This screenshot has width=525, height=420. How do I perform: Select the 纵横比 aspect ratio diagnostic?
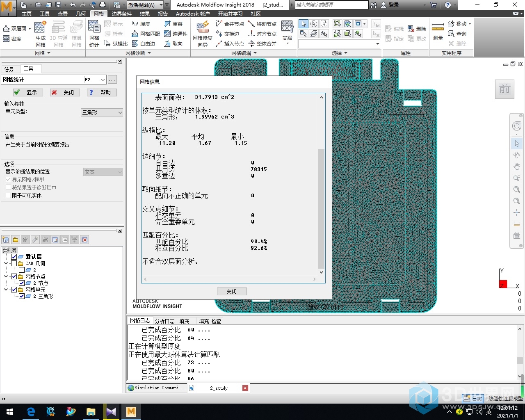tap(116, 43)
